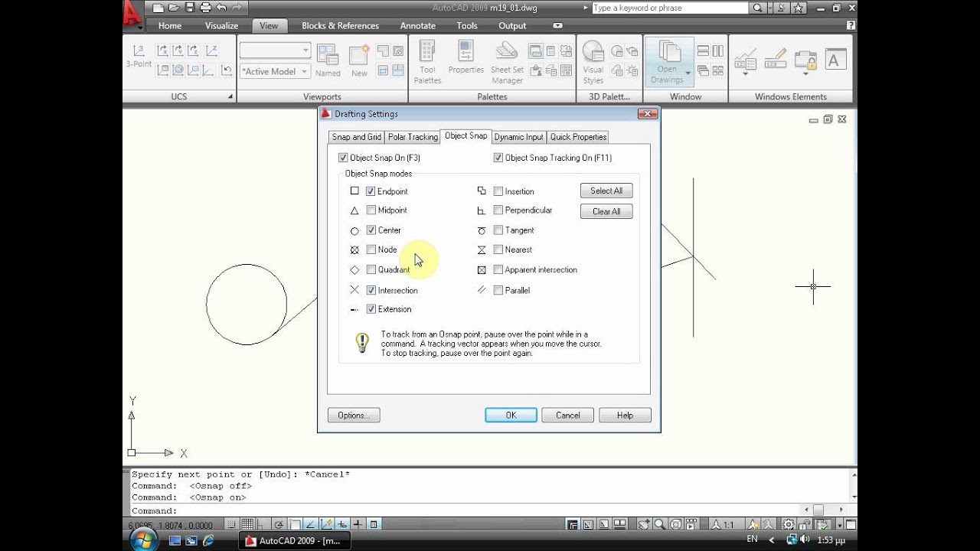Image resolution: width=980 pixels, height=551 pixels.
Task: Expand the Open Drawings dropdown
Action: coord(688,73)
